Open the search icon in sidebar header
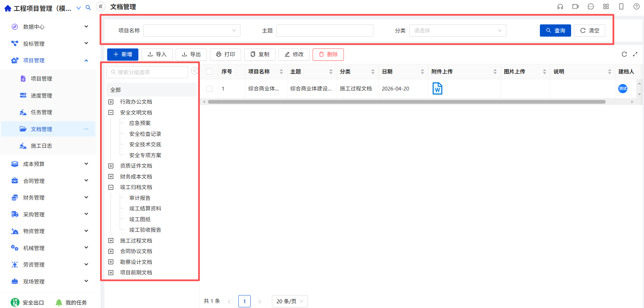644x308 pixels. 88,8
